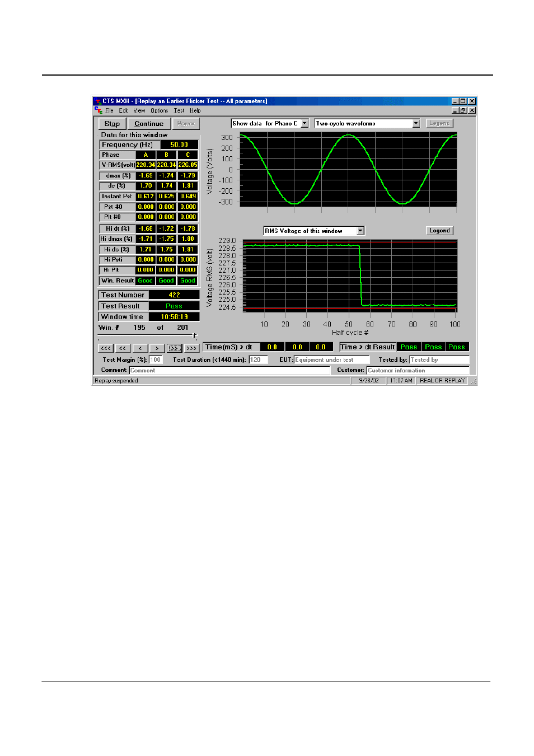Click the Comment text field
The image size is (534, 756).
229,370
